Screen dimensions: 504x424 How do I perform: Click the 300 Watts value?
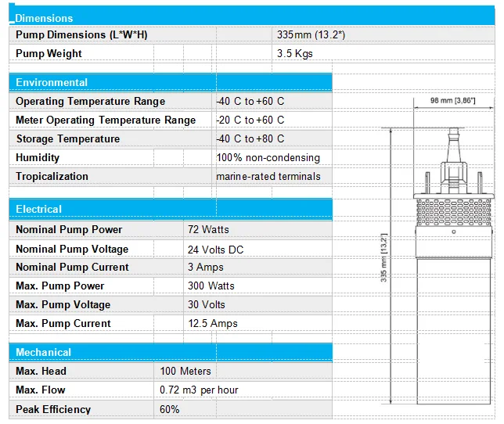click(x=211, y=286)
